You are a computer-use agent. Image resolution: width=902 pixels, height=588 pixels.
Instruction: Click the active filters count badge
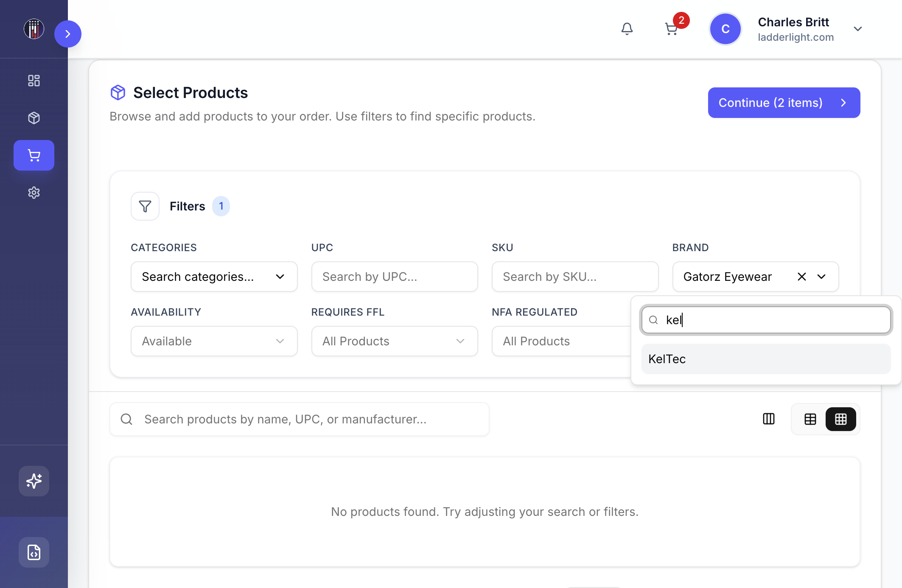point(221,206)
